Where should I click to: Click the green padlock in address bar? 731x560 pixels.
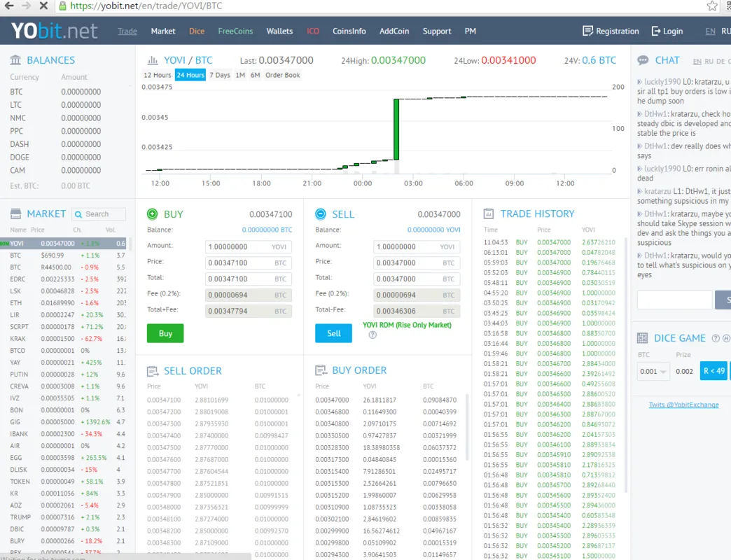tap(62, 6)
